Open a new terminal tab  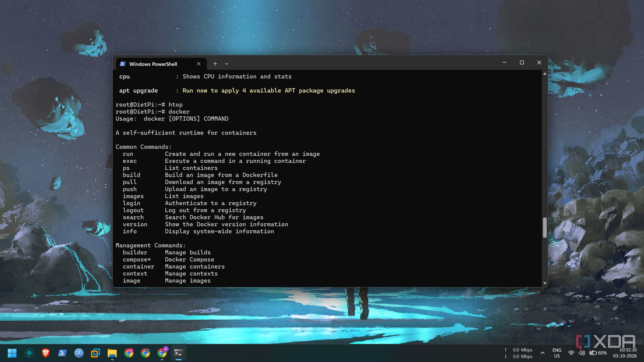215,64
